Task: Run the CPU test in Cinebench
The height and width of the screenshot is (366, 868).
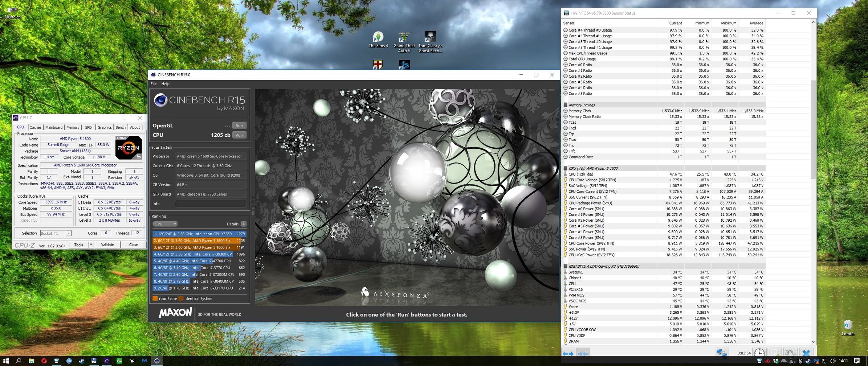Action: pyautogui.click(x=239, y=135)
